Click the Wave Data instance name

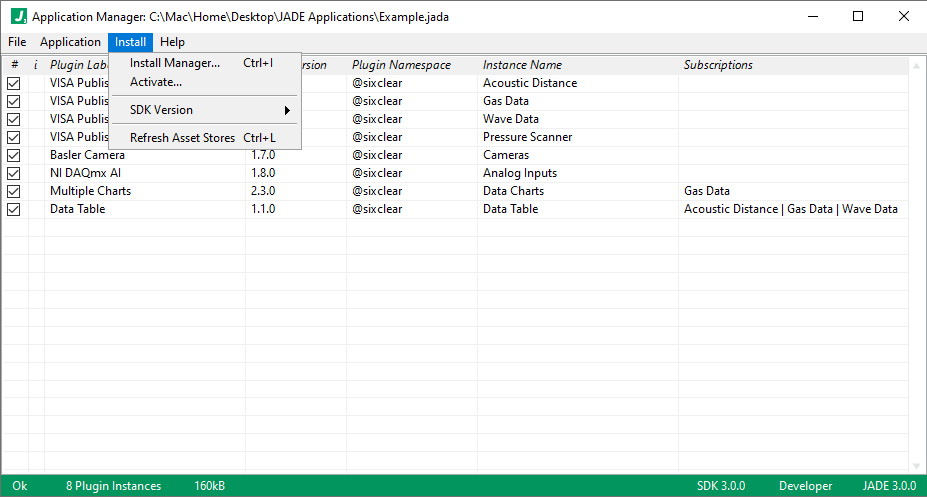[x=511, y=119]
